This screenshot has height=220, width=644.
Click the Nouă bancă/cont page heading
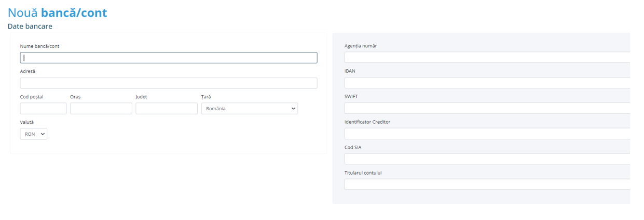(x=57, y=12)
